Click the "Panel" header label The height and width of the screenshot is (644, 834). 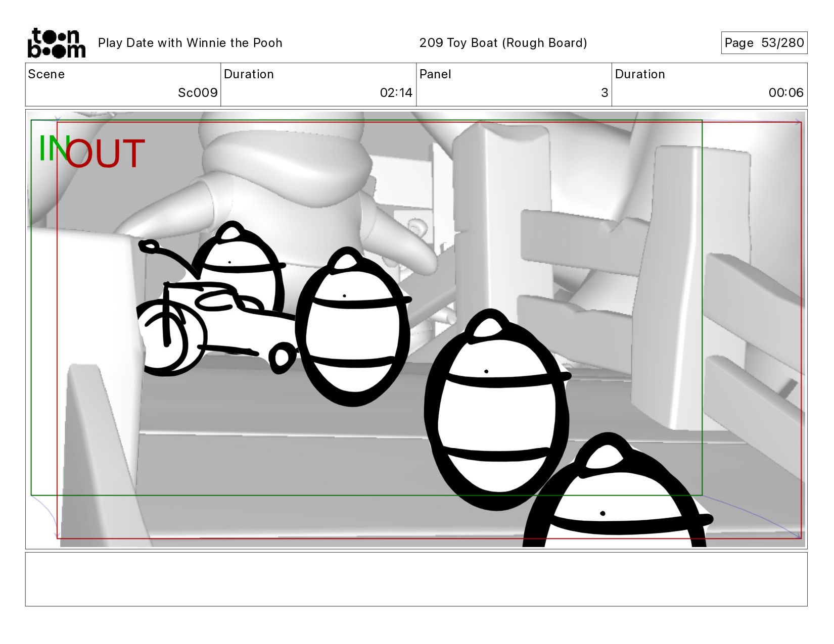pos(435,74)
